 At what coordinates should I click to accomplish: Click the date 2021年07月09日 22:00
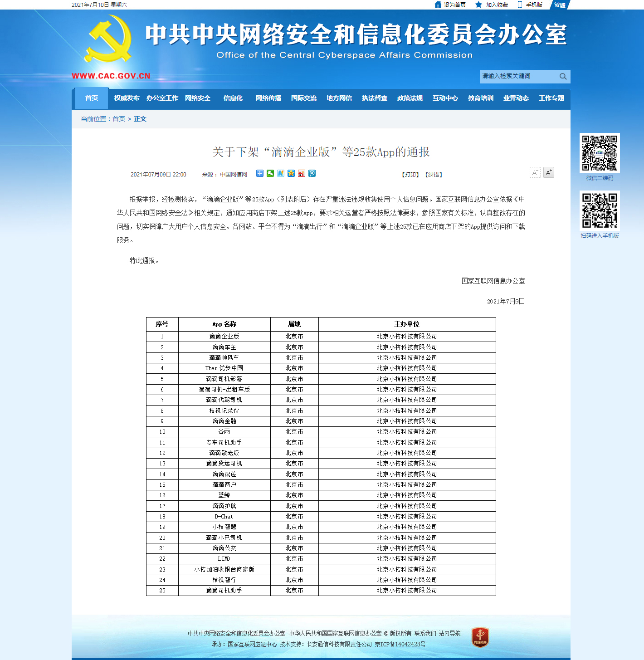[x=158, y=175]
